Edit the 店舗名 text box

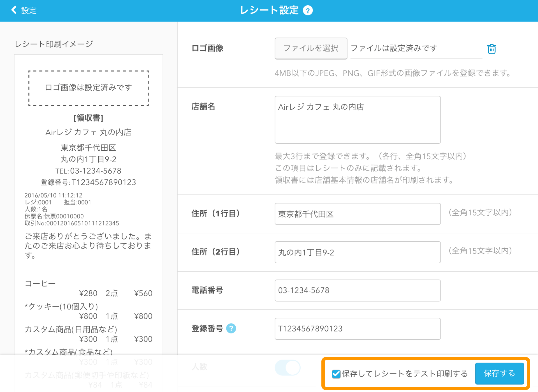(357, 120)
